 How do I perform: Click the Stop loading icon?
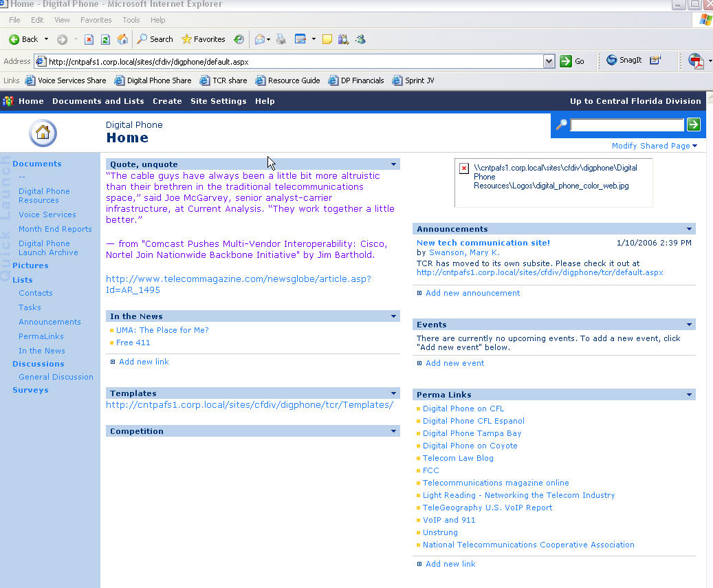(x=89, y=40)
